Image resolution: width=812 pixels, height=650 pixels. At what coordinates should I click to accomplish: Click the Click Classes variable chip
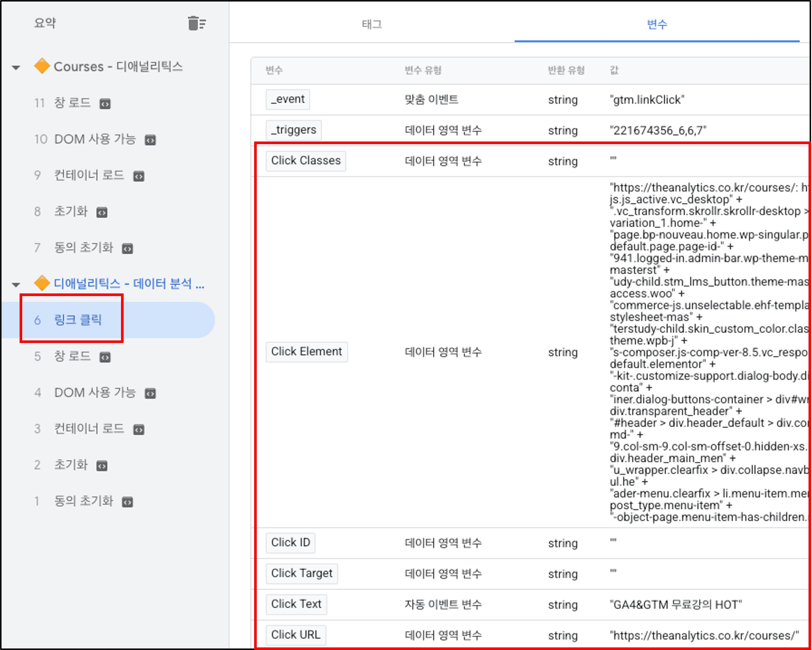[306, 161]
